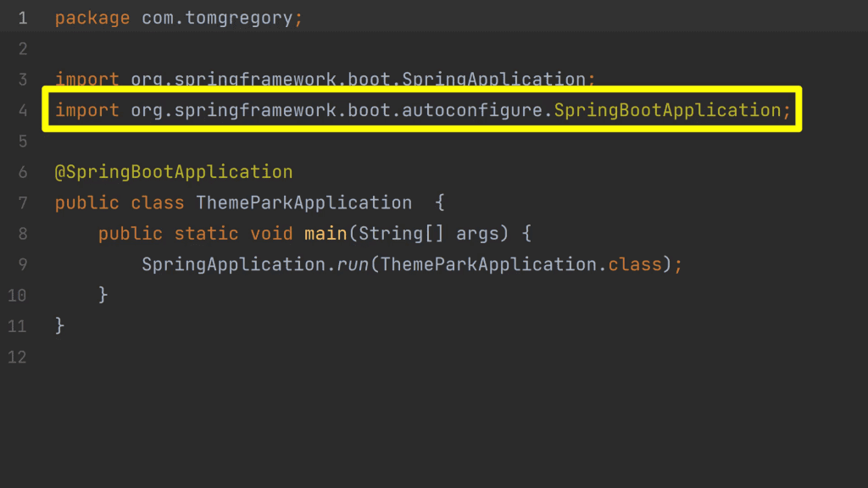Click the @SpringBootApplication annotation on line 6
Image resolution: width=868 pixels, height=488 pixels.
(x=174, y=172)
